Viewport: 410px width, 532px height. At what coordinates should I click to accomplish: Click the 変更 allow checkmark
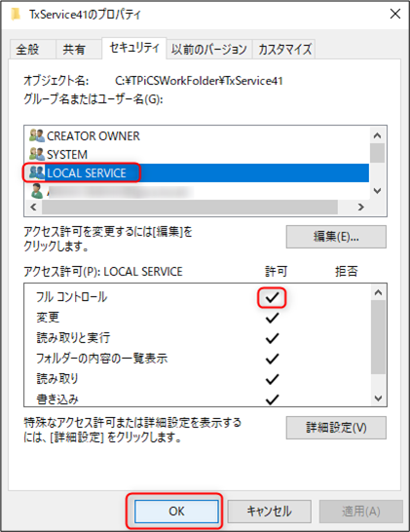click(272, 318)
